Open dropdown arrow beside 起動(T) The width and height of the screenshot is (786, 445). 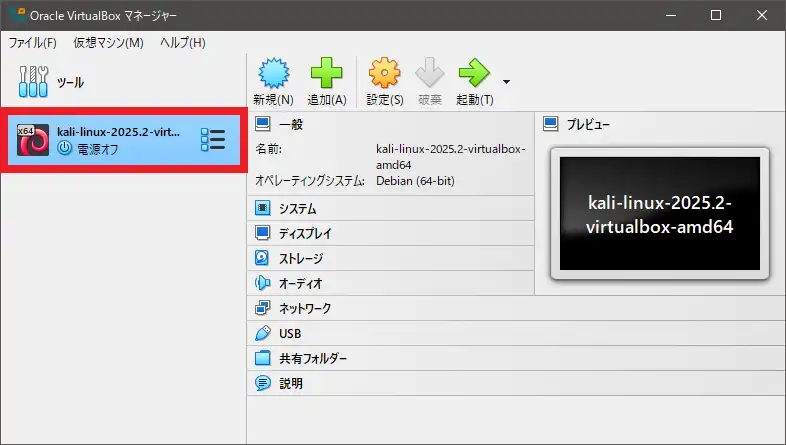click(x=506, y=82)
